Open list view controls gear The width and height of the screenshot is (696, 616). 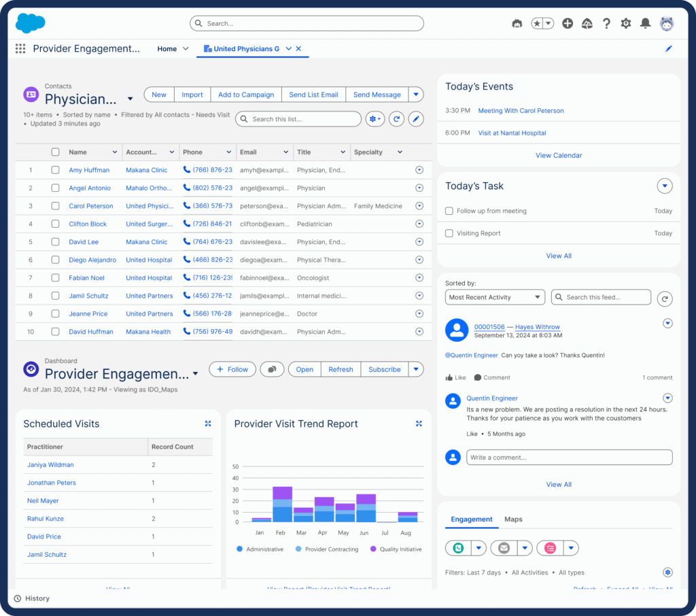(375, 119)
